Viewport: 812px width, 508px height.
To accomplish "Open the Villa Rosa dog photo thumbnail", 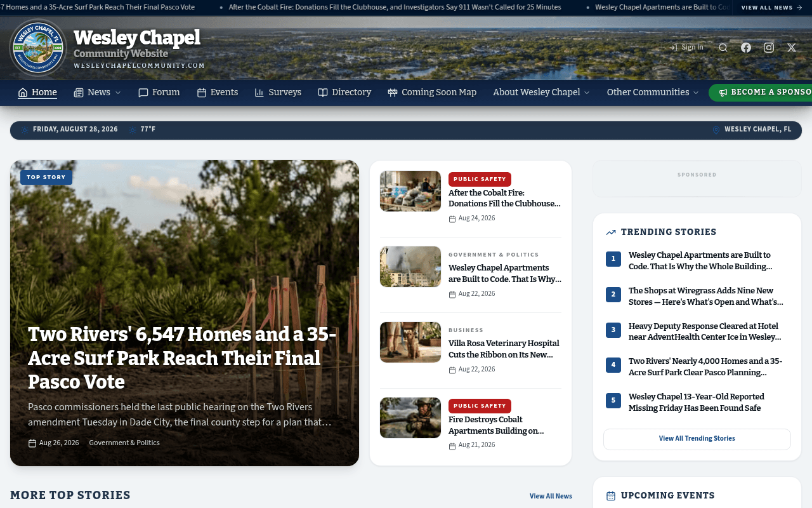I will [410, 342].
